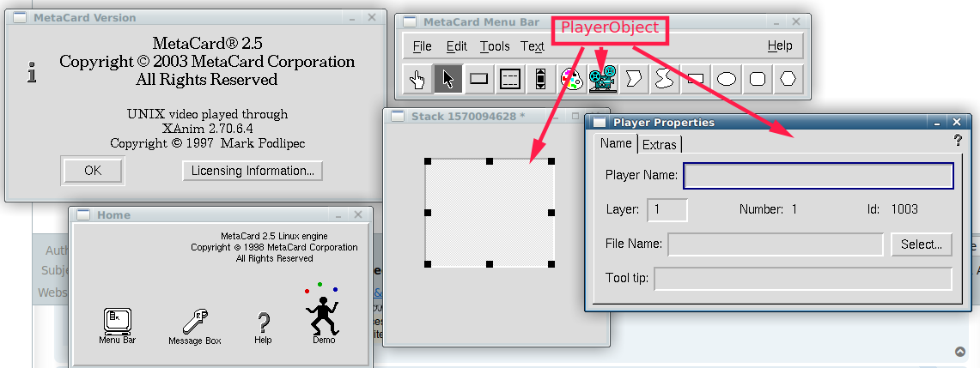Click into the Player Name field
980x368 pixels.
coord(819,175)
